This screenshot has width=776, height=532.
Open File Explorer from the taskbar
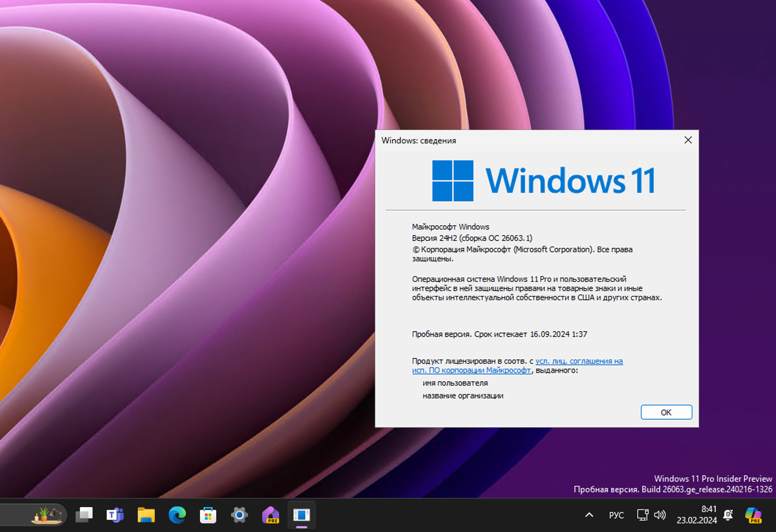point(146,515)
